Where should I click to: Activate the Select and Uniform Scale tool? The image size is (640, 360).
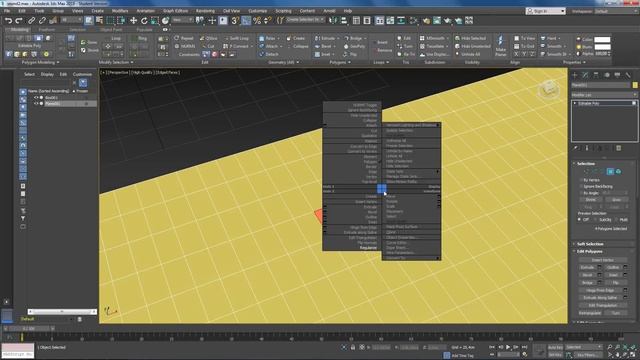155,20
